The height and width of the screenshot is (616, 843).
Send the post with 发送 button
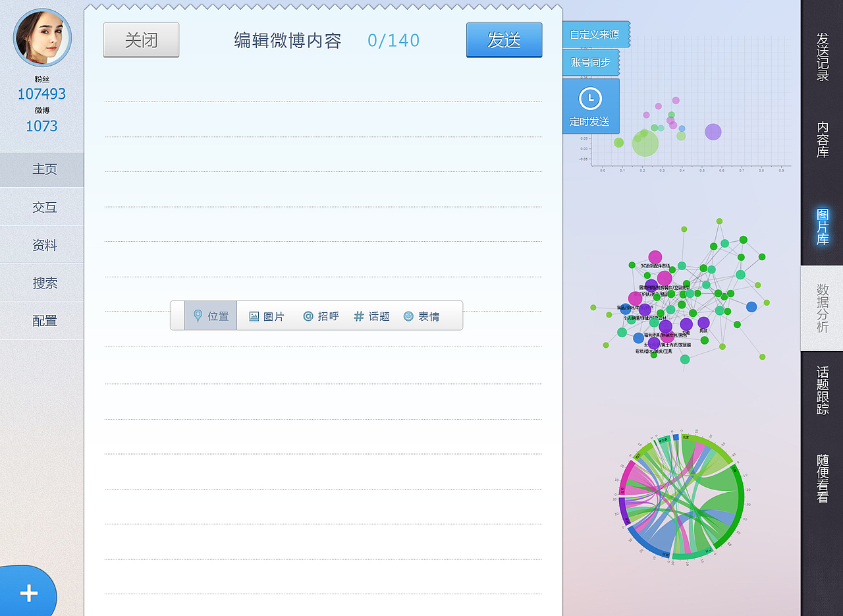(504, 40)
